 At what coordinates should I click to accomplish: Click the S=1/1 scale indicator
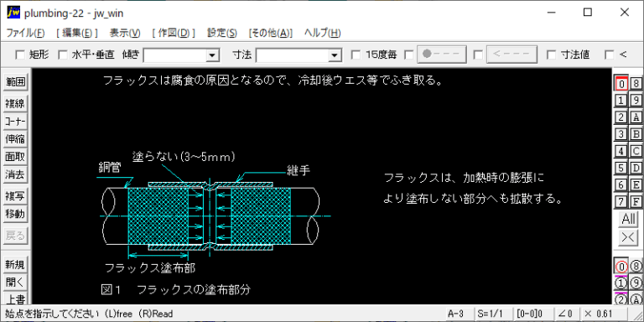coord(494,314)
